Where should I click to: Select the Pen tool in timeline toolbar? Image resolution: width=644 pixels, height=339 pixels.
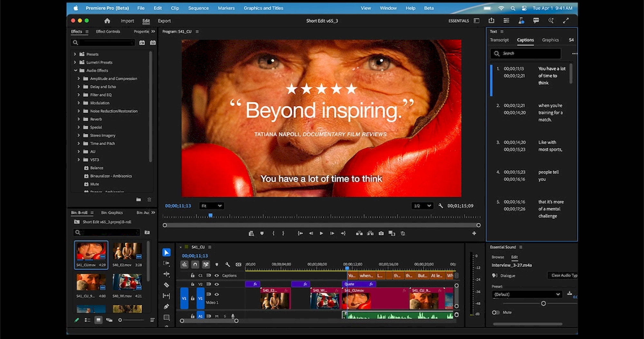(166, 306)
